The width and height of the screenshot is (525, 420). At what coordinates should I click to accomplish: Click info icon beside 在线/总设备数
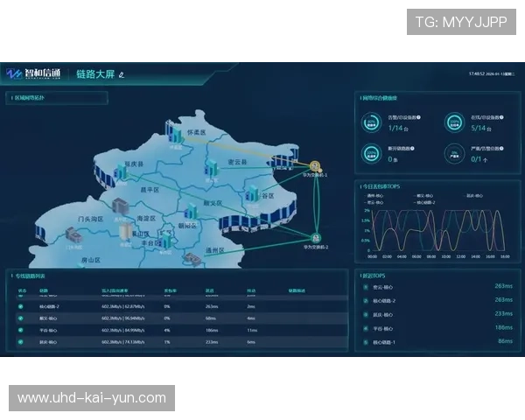point(501,117)
